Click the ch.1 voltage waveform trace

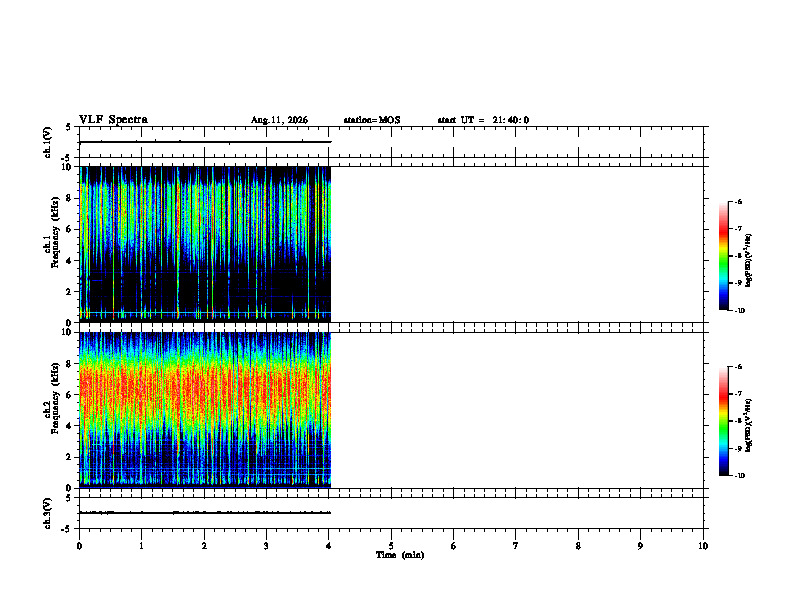[x=205, y=142]
